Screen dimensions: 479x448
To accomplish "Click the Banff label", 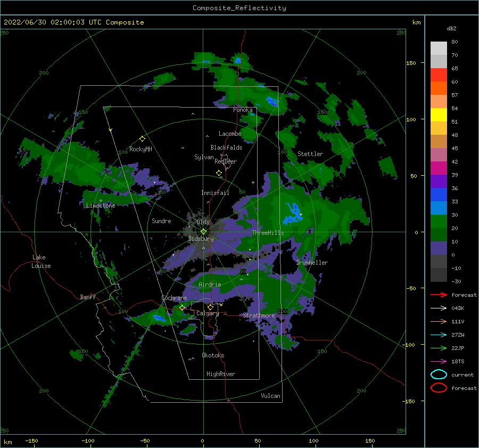I will pyautogui.click(x=88, y=297).
